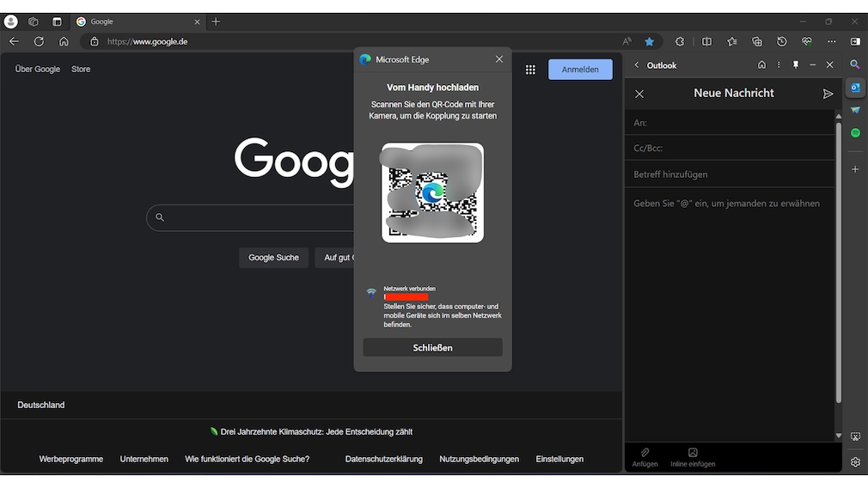This screenshot has height=488, width=868.
Task: Open the sidebar screenshot tool icon
Action: tap(855, 436)
